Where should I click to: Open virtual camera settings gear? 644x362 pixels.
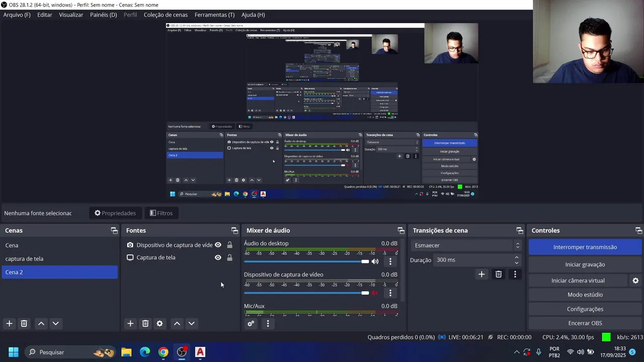pyautogui.click(x=635, y=281)
